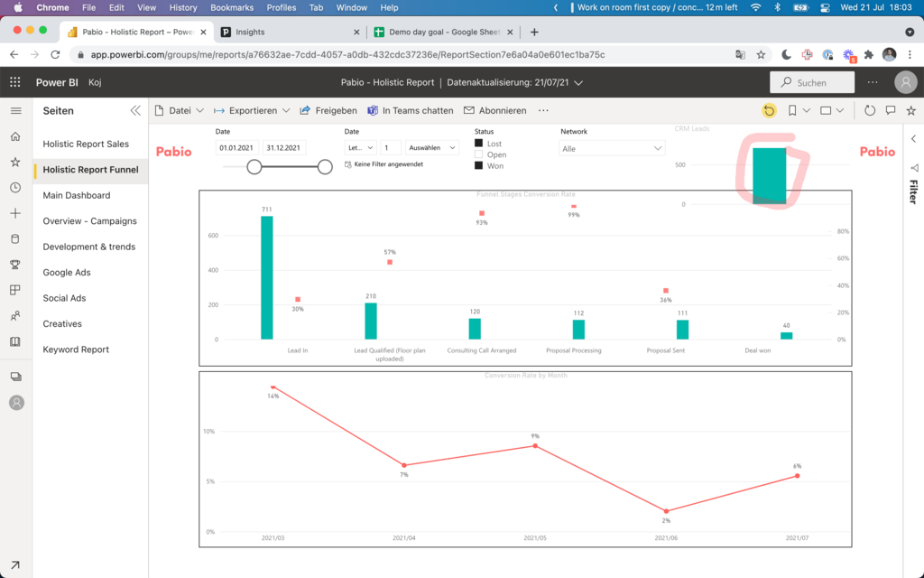Image resolution: width=924 pixels, height=578 pixels.
Task: Open the comments speech bubble
Action: (x=891, y=110)
